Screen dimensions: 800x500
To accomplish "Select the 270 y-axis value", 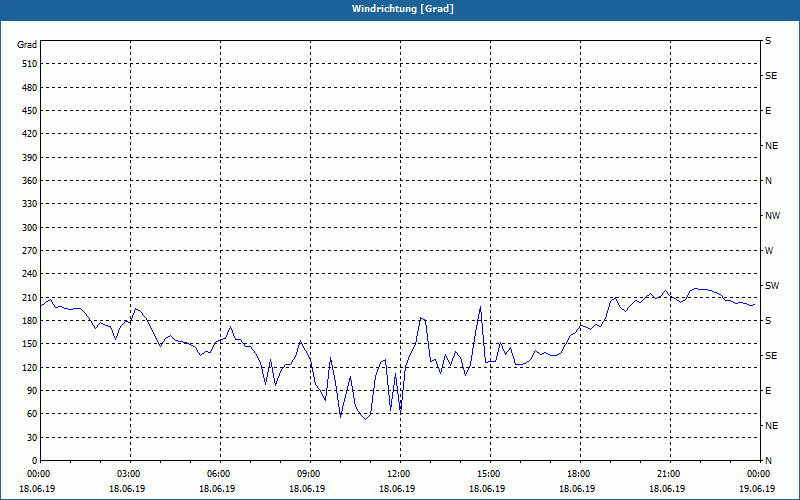I will pos(30,251).
